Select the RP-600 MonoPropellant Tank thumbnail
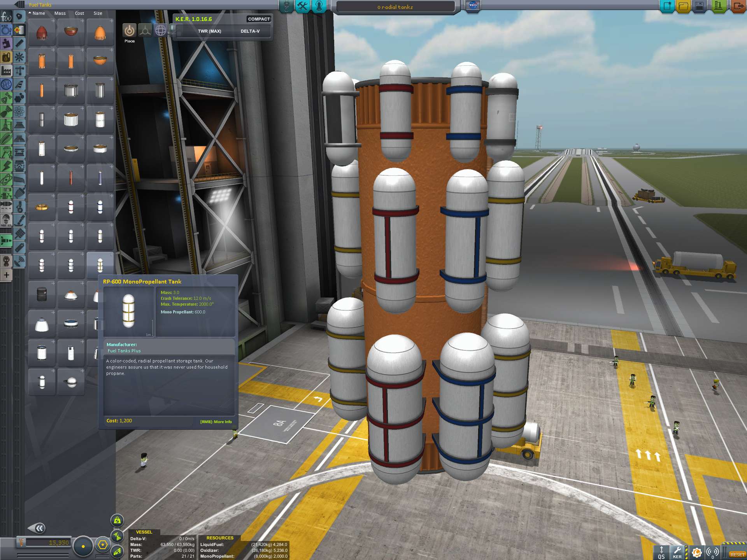The height and width of the screenshot is (560, 747). [x=100, y=265]
